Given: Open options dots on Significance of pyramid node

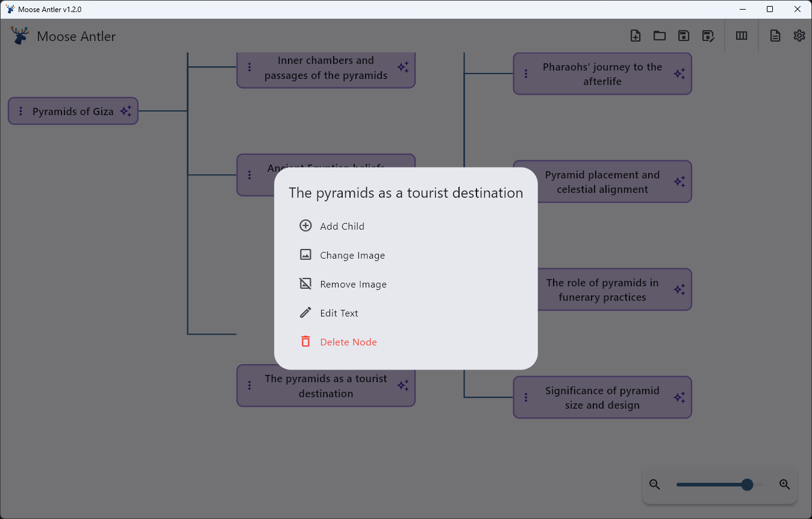Looking at the screenshot, I should (x=526, y=397).
